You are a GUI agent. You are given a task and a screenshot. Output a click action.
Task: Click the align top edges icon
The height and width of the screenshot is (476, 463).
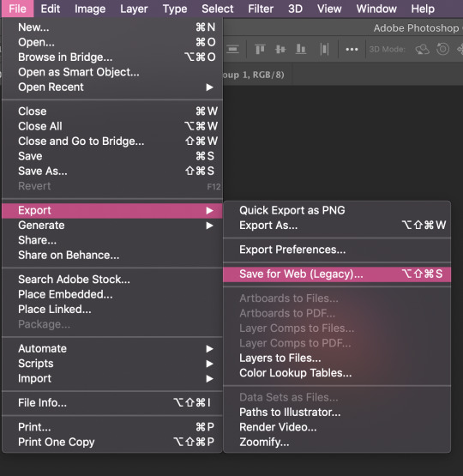260,49
